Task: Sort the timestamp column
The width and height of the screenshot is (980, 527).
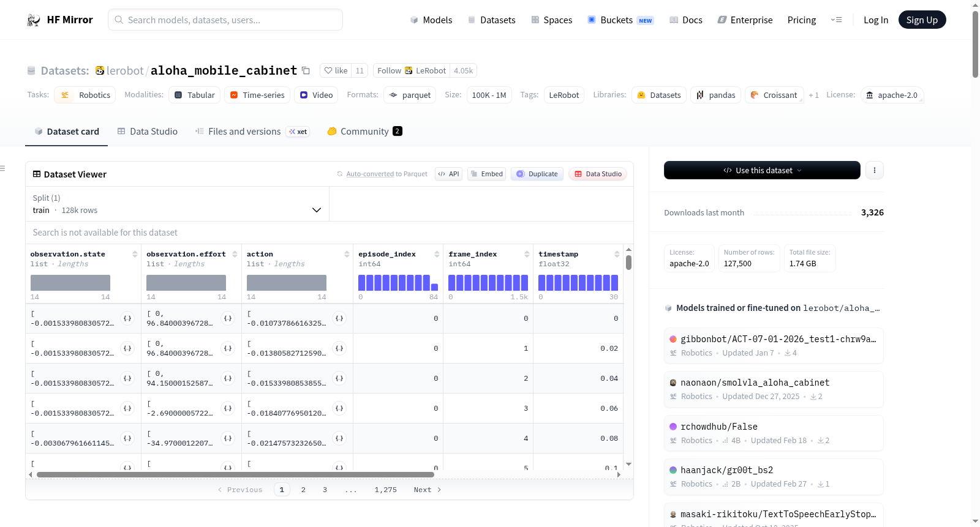Action: 617,254
